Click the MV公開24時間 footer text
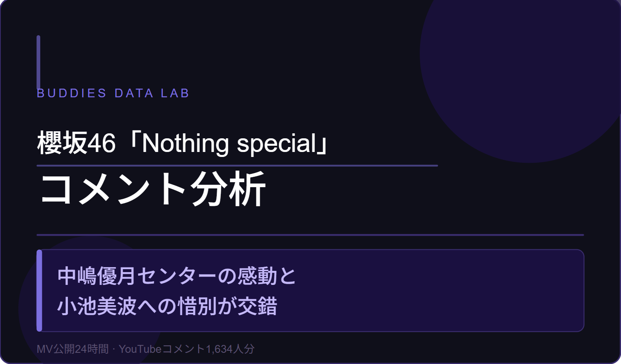This screenshot has height=364, width=621. coord(72,349)
